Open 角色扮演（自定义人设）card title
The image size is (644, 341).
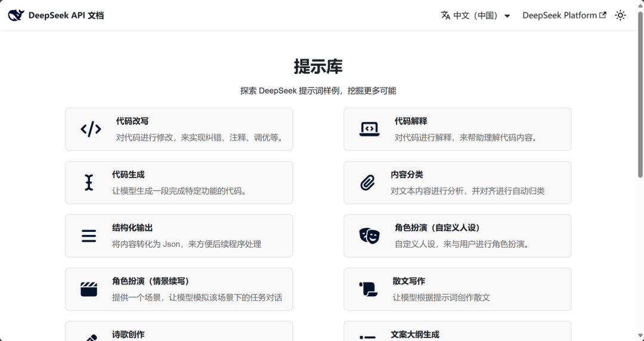(438, 228)
